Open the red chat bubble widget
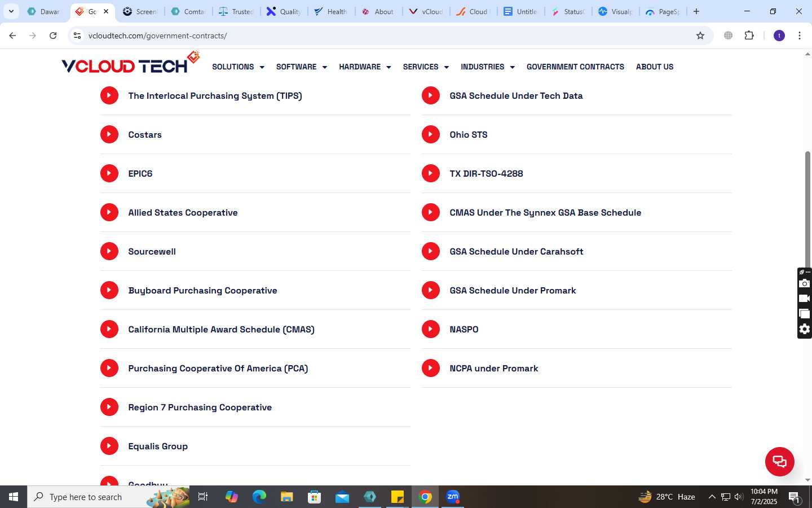Viewport: 812px width, 508px height. pos(780,461)
